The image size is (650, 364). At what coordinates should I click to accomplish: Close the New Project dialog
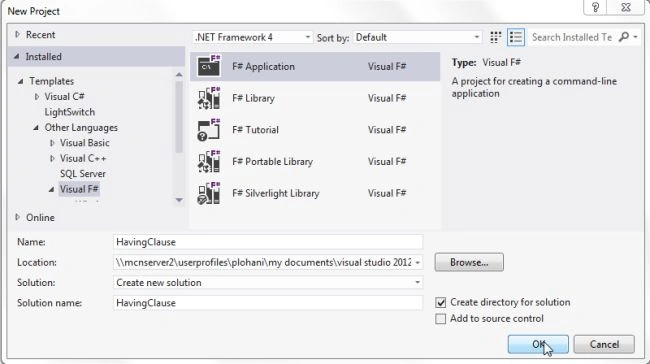click(x=626, y=7)
